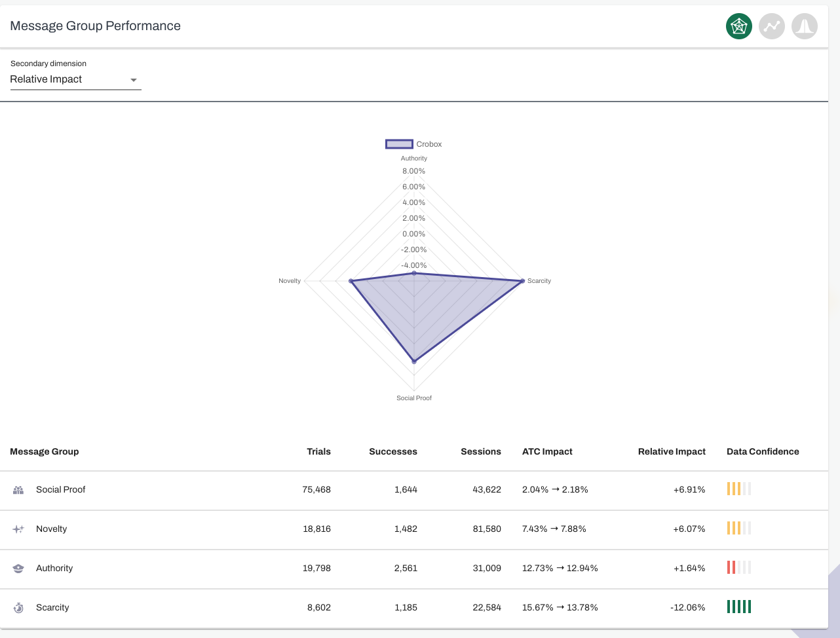Viewport: 840px width, 638px height.
Task: Click the Social Proof vertex on the radar chart
Action: pyautogui.click(x=414, y=360)
